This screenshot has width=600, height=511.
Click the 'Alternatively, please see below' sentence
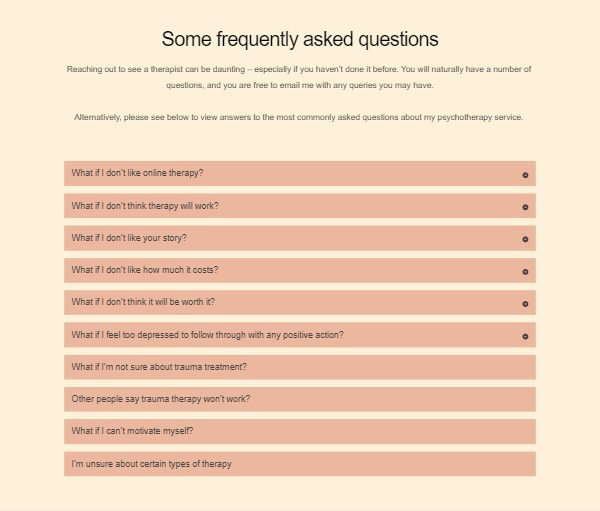[298, 117]
